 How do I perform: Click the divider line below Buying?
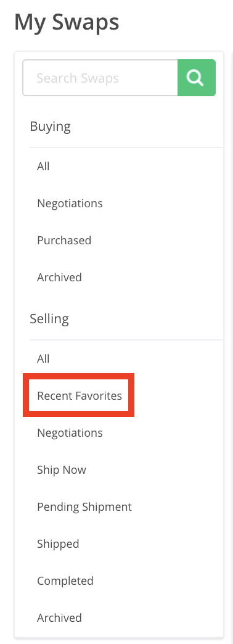click(x=126, y=147)
